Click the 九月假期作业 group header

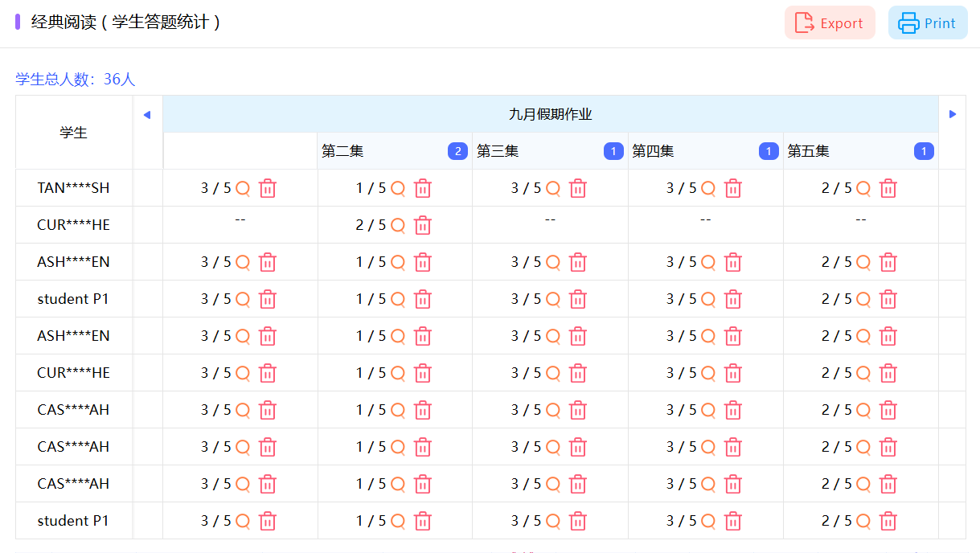550,115
